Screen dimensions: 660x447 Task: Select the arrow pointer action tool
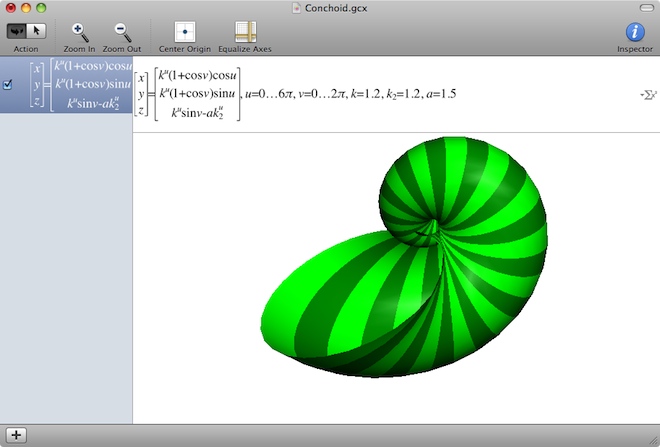pos(36,31)
